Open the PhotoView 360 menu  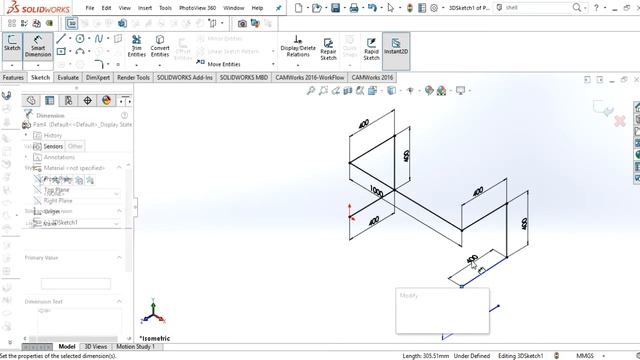pyautogui.click(x=198, y=8)
